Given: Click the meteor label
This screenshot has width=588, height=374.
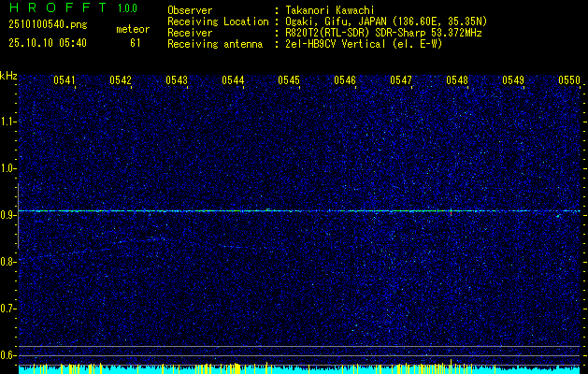Looking at the screenshot, I should point(133,29).
